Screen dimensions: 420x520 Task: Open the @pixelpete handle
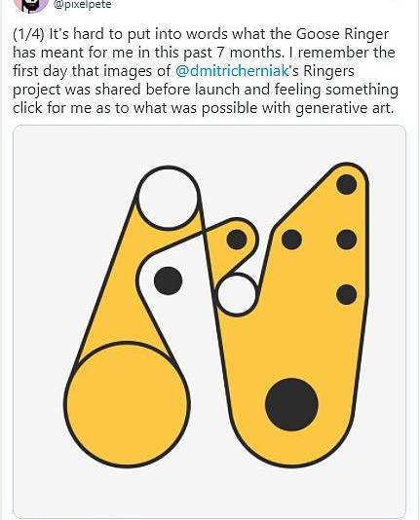(82, 5)
